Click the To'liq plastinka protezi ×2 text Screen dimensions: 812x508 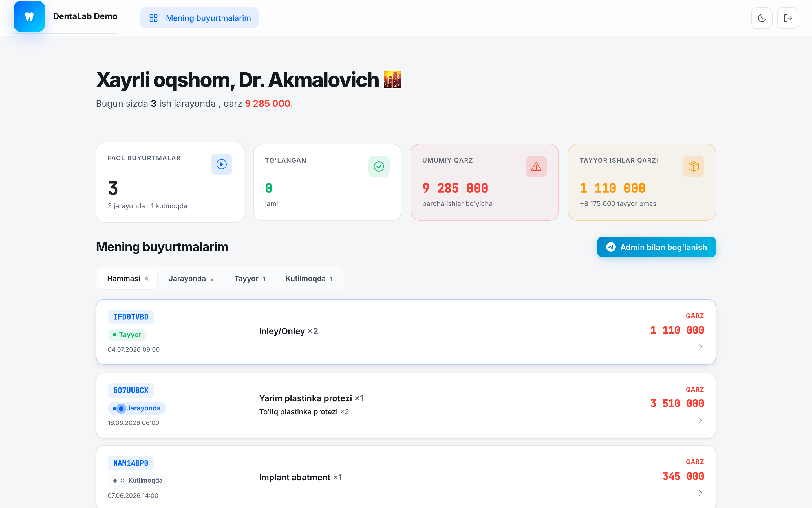[304, 412]
